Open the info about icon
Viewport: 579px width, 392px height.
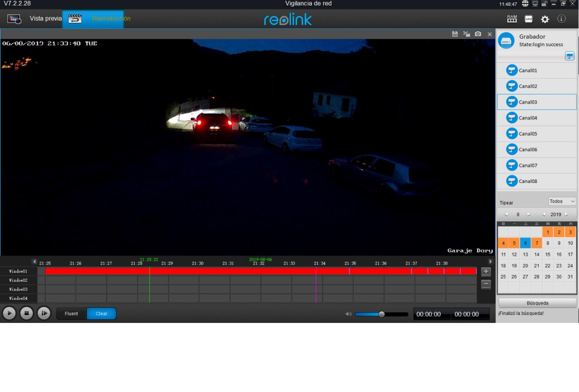pyautogui.click(x=561, y=19)
